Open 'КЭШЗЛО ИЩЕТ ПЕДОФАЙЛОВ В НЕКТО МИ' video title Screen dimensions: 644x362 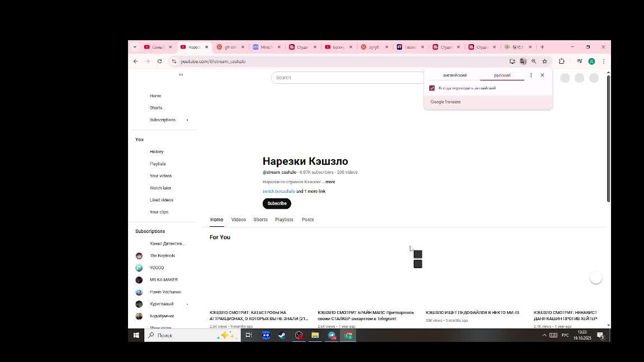472,313
